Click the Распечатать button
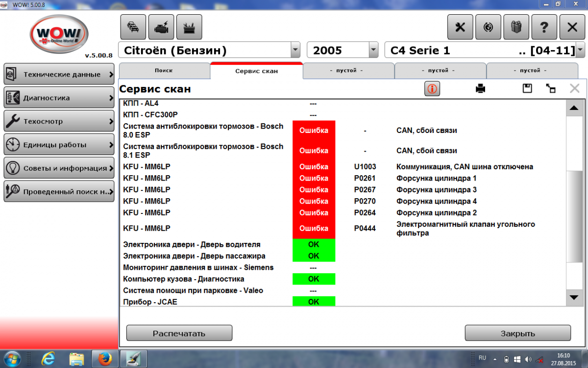The height and width of the screenshot is (368, 588). (x=179, y=333)
